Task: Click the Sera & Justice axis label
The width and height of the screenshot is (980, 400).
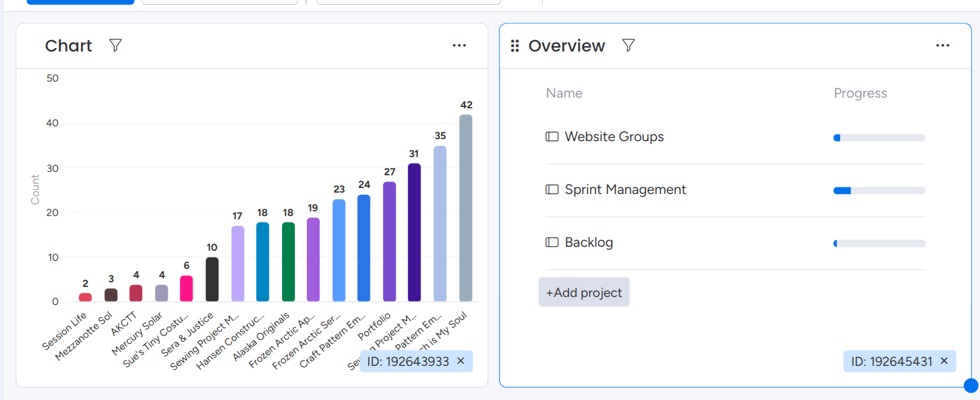Action: [187, 334]
